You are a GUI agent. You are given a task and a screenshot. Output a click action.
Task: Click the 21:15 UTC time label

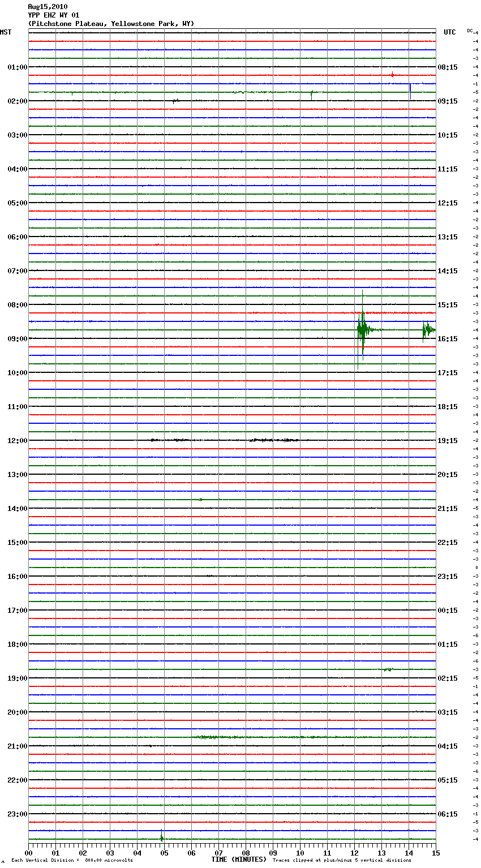click(448, 509)
